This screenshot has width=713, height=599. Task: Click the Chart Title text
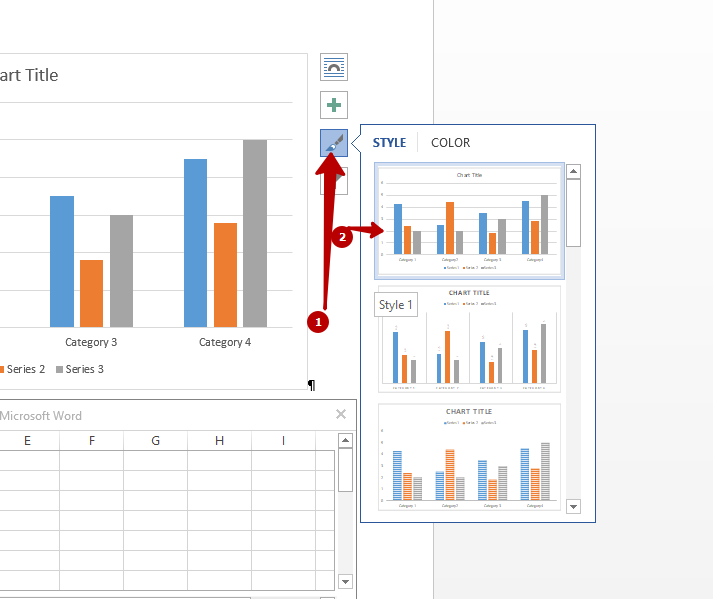29,75
